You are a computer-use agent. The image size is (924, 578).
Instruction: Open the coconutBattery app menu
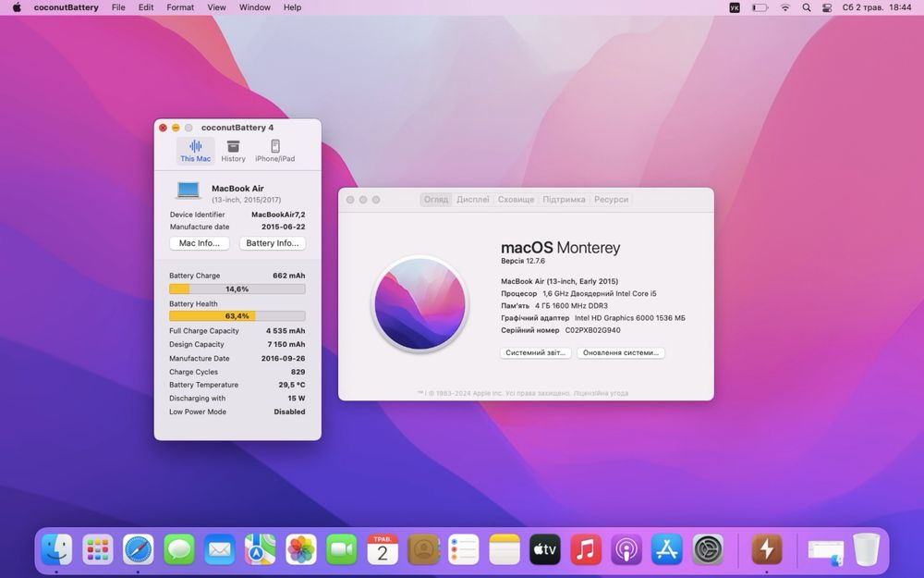tap(66, 7)
